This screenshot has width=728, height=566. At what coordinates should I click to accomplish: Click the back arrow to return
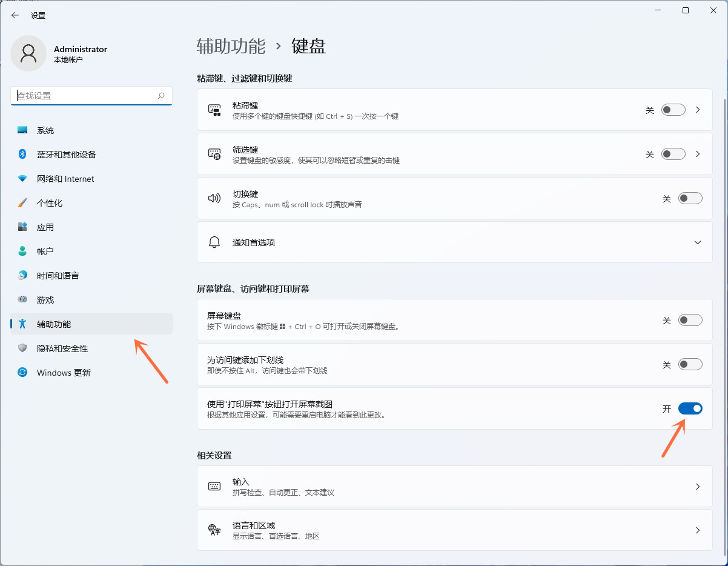(x=14, y=15)
